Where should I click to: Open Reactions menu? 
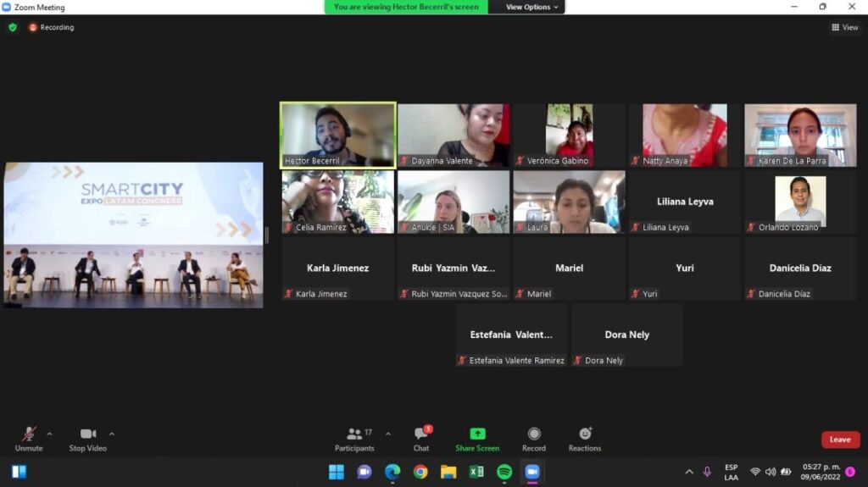click(x=585, y=440)
